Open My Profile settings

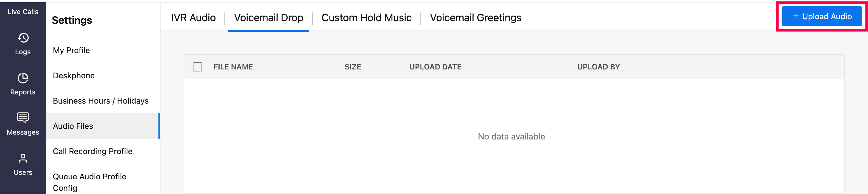[x=71, y=50]
